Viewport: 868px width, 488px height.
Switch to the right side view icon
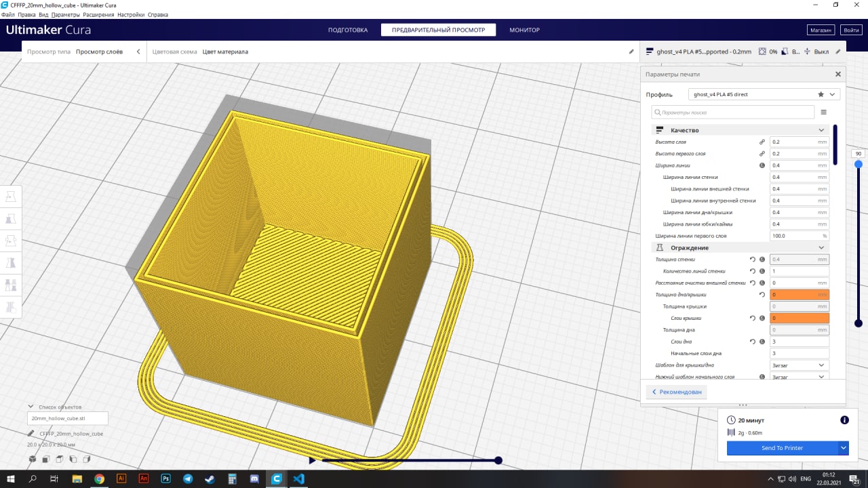pyautogui.click(x=85, y=459)
